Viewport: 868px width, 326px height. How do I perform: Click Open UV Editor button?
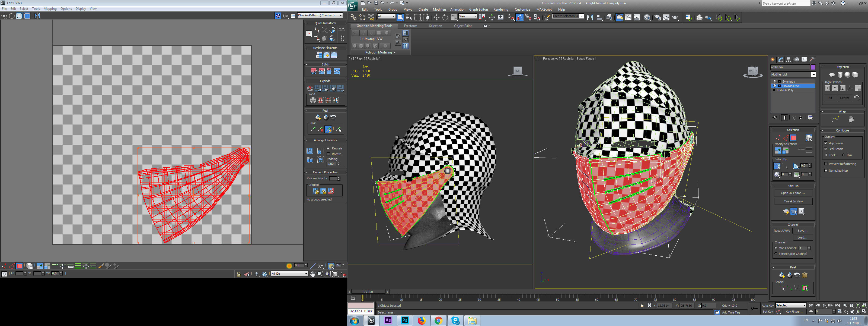point(793,193)
